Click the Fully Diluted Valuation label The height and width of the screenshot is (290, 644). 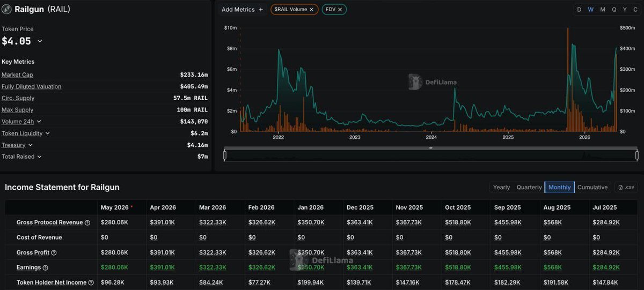(32, 87)
